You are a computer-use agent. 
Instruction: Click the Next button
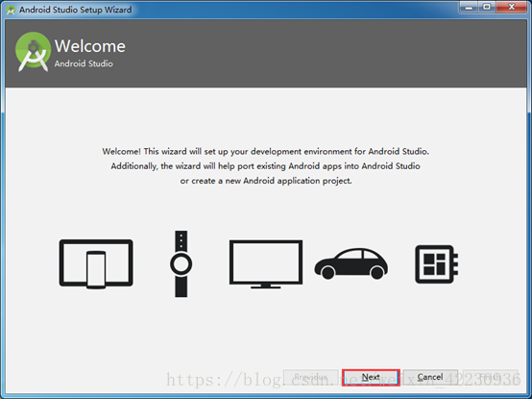371,377
